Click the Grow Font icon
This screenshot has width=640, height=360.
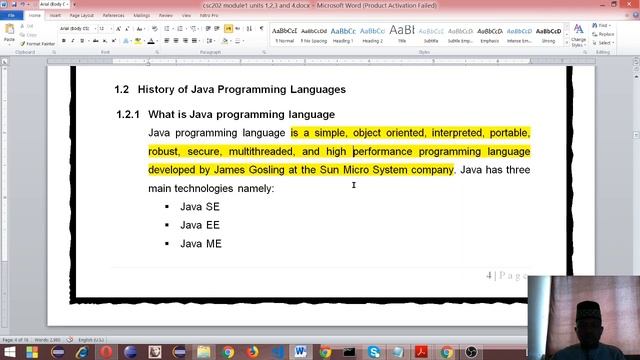[x=118, y=29]
